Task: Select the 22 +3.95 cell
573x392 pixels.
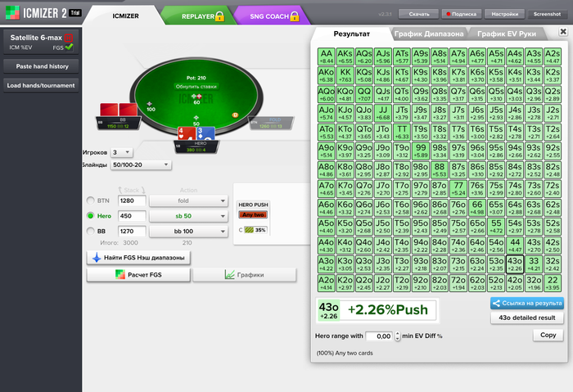Action: tap(553, 283)
